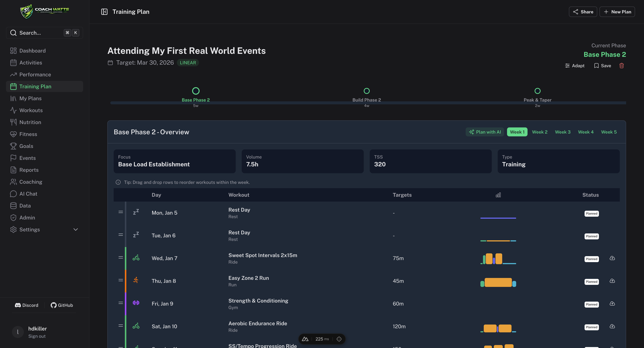Open the Data page
This screenshot has width=644, height=348.
(45, 206)
